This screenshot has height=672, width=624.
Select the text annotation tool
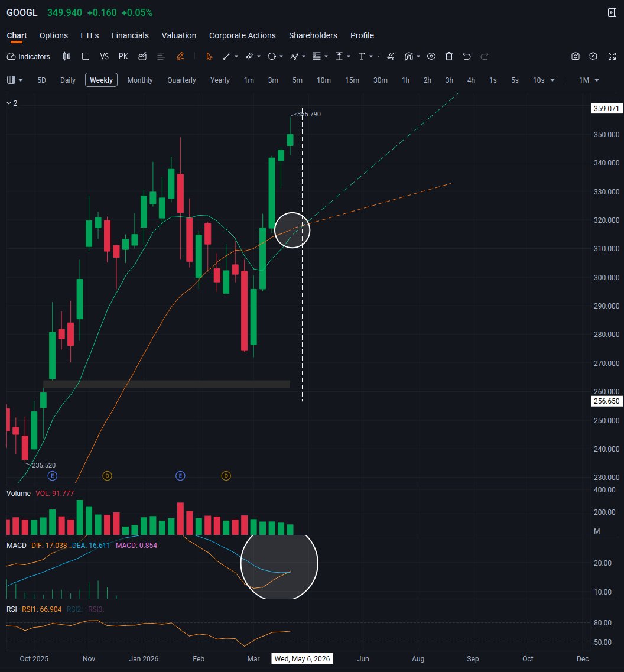[362, 57]
